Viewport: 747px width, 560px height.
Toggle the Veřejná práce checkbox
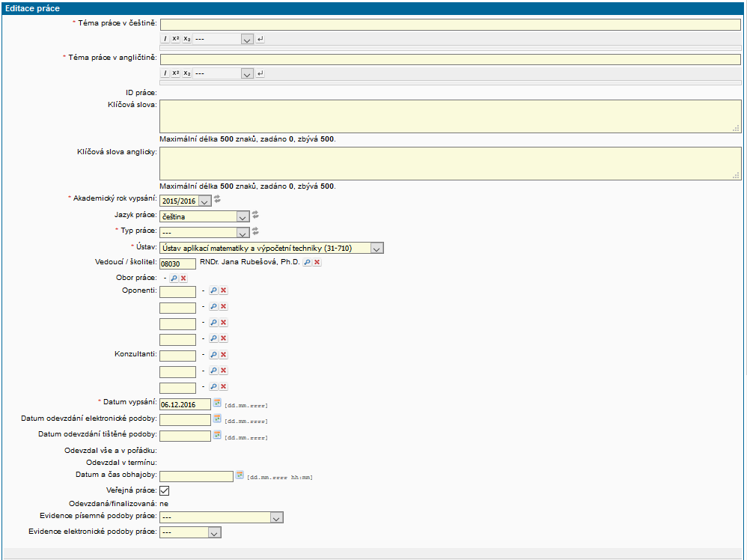[165, 490]
